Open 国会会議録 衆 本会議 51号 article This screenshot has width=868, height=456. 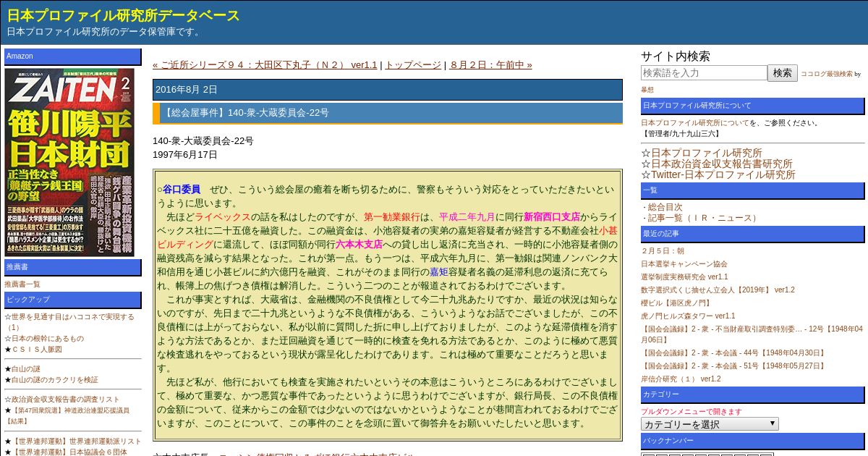coord(733,366)
